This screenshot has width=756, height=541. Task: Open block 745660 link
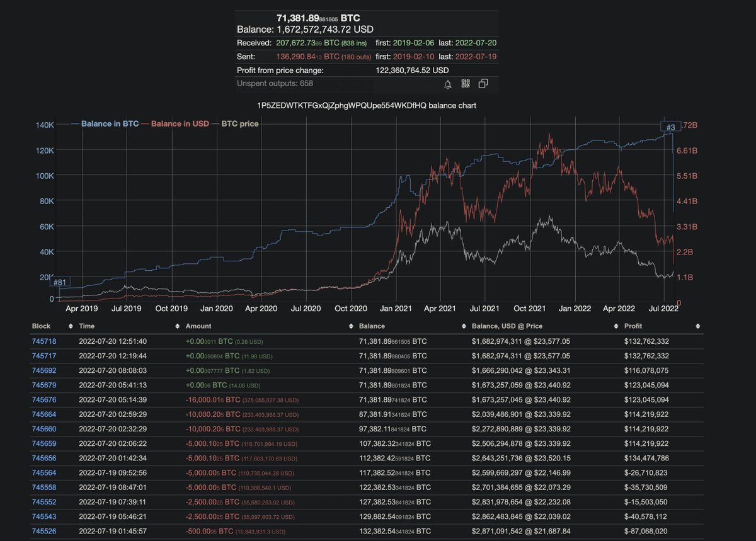tap(44, 429)
